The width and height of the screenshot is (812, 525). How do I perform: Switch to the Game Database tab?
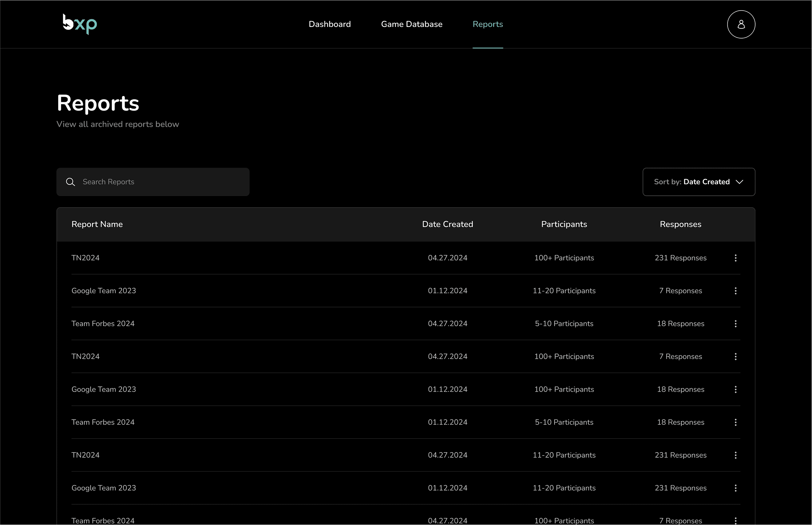(411, 24)
